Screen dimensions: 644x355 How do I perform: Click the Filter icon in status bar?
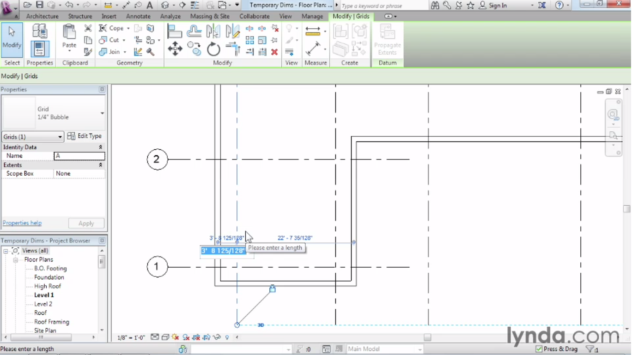pyautogui.click(x=590, y=349)
